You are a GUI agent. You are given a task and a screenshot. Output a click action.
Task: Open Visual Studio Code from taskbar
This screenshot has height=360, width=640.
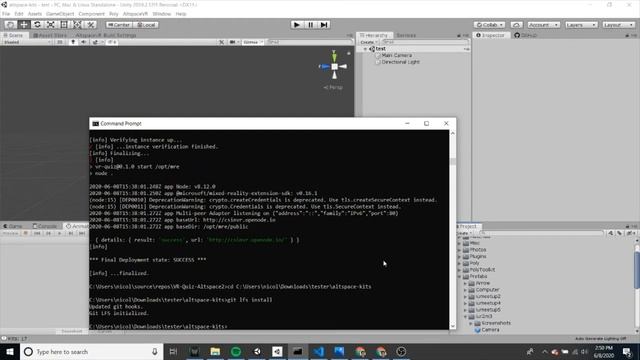[x=318, y=351]
